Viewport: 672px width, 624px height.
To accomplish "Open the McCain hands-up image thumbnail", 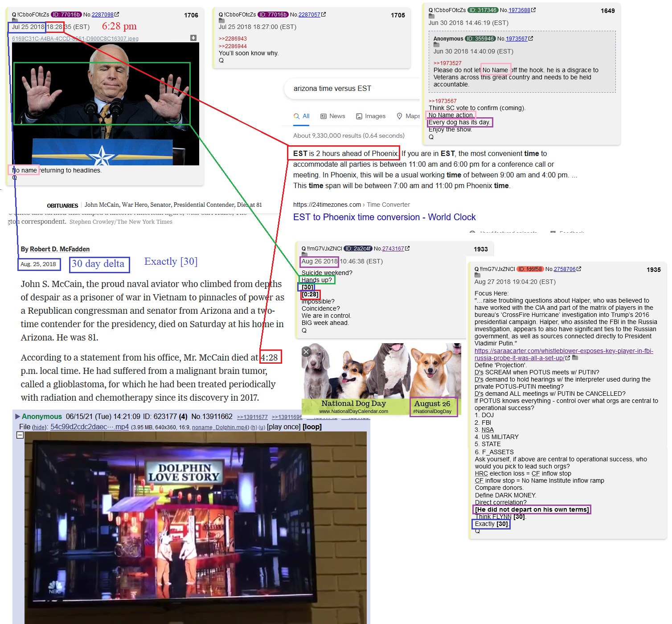I will click(106, 104).
